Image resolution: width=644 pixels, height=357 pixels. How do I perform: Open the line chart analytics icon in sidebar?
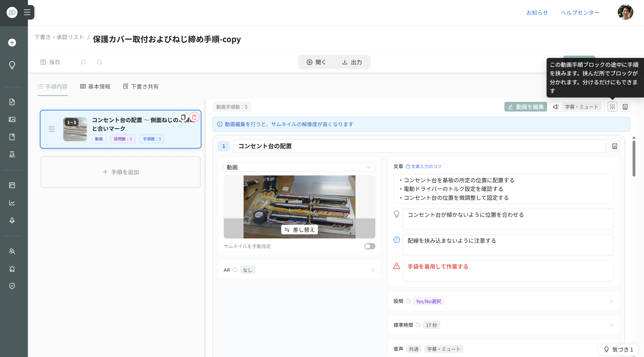[x=12, y=203]
